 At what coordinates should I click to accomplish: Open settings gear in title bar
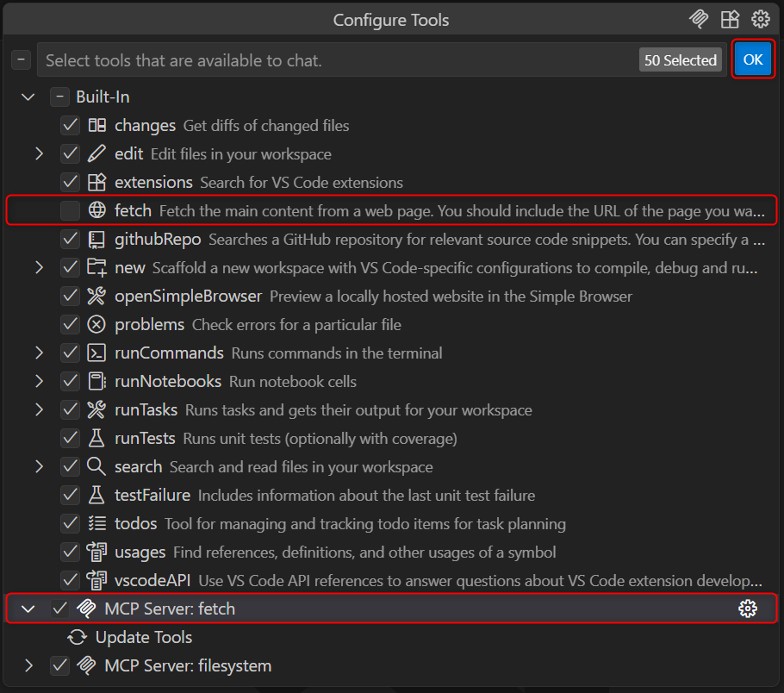click(760, 20)
